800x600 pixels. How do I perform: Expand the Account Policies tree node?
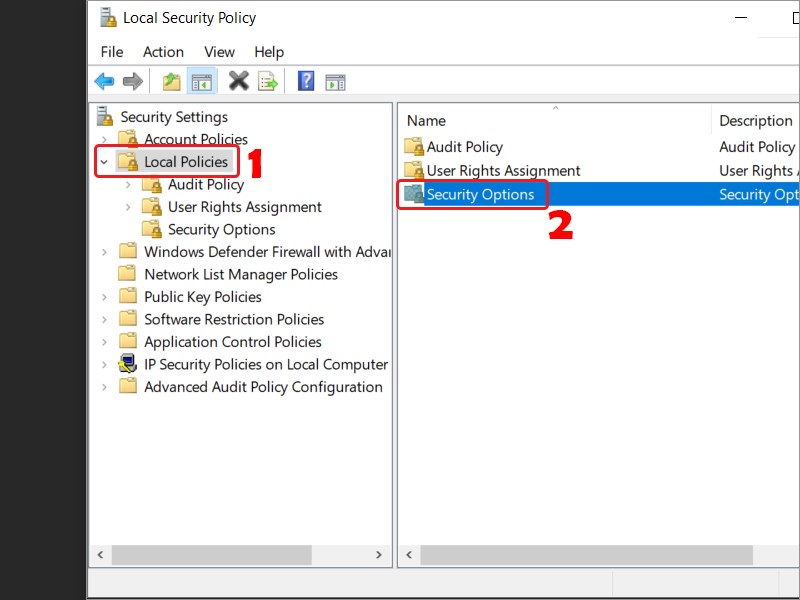coord(104,139)
